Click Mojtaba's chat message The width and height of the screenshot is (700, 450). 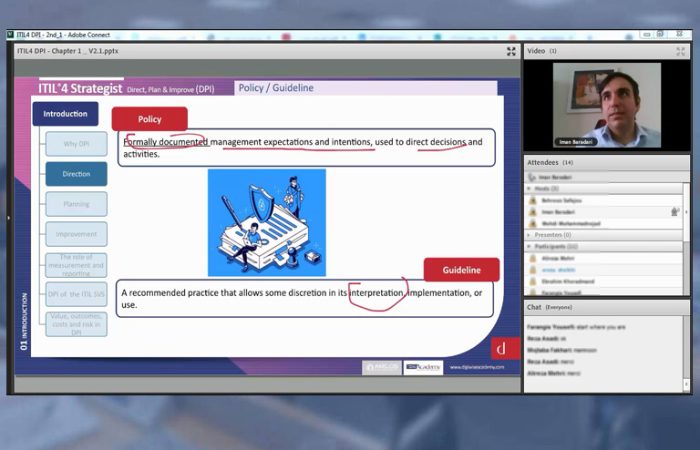[562, 350]
